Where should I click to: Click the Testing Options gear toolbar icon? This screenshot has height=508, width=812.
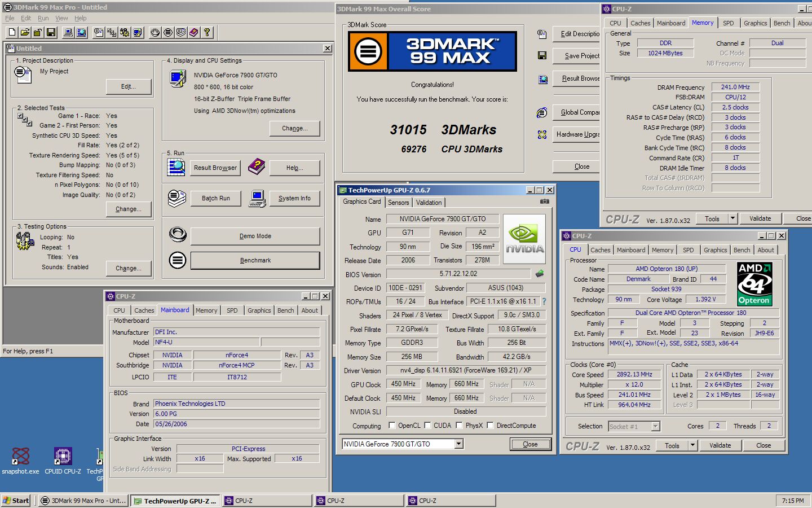coord(125,32)
